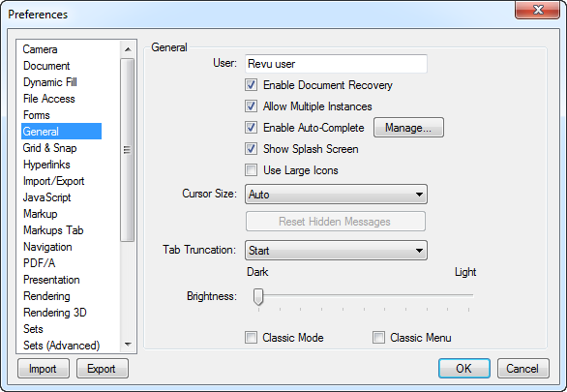Viewport: 567px width, 392px height.
Task: Turn off Show Splash Screen
Action: 251,149
